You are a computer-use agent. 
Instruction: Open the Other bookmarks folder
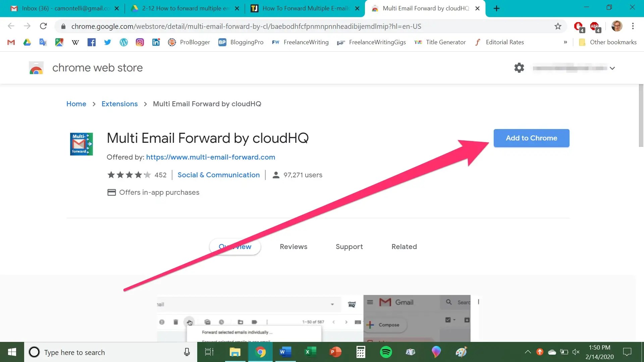click(607, 42)
